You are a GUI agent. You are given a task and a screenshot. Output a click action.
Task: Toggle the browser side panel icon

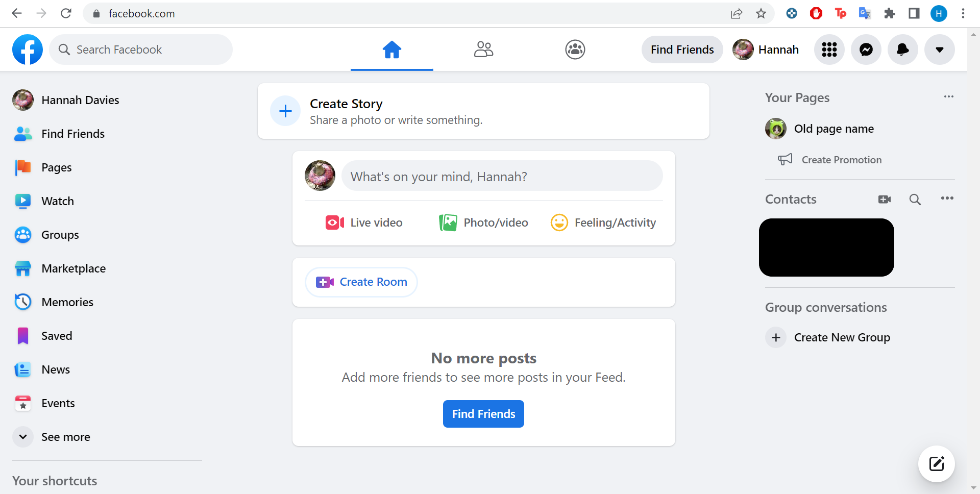[914, 13]
